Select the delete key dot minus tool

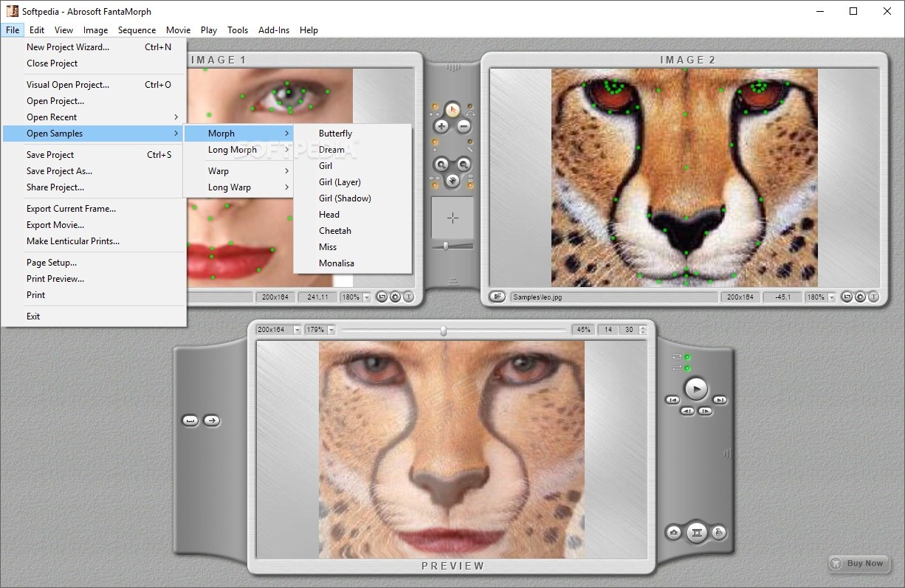tap(464, 127)
